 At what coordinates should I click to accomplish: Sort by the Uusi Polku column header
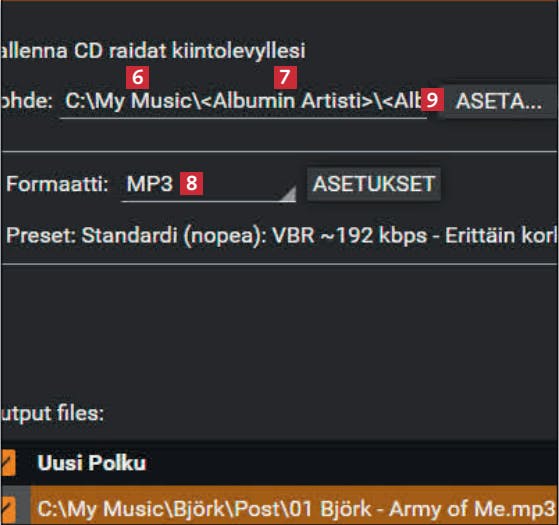pyautogui.click(x=92, y=463)
